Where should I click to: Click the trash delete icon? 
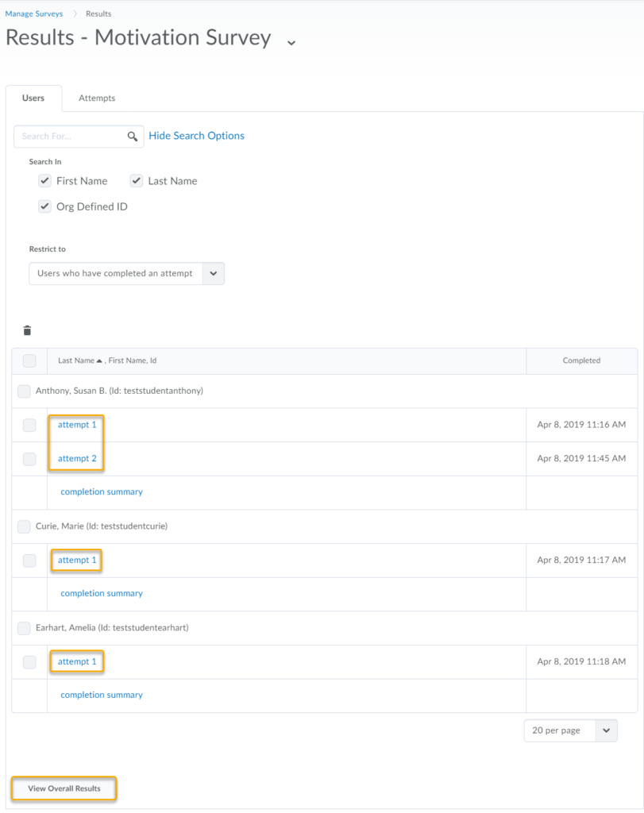[x=28, y=330]
